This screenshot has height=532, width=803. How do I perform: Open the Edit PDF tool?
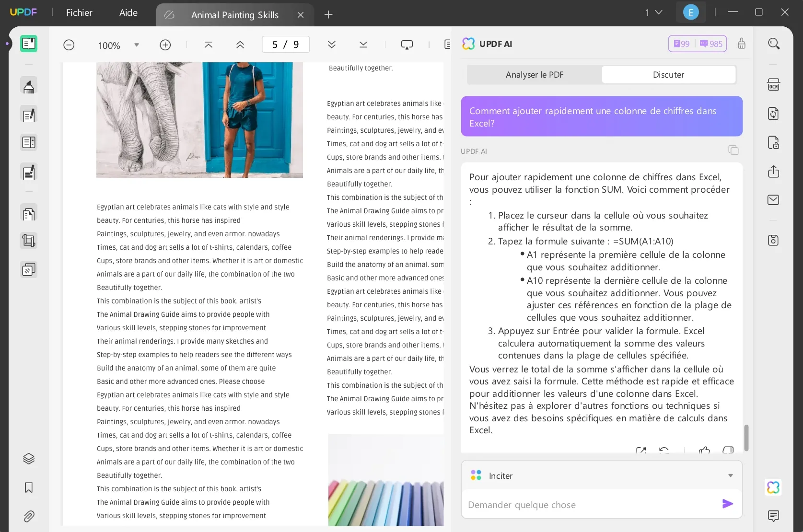click(x=29, y=115)
